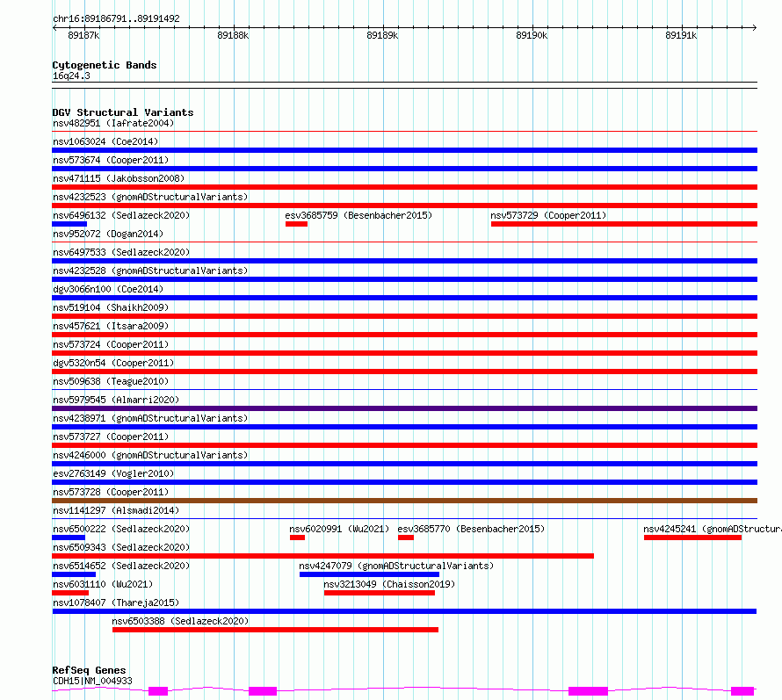Image resolution: width=782 pixels, height=700 pixels.
Task: Select the red bar under nsv6503388
Action: (x=275, y=630)
